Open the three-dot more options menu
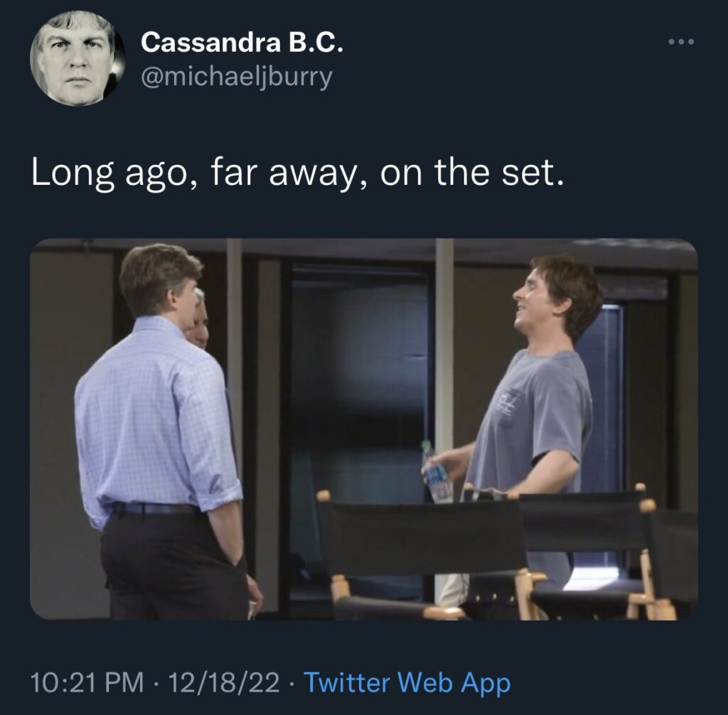The image size is (728, 715). (682, 42)
